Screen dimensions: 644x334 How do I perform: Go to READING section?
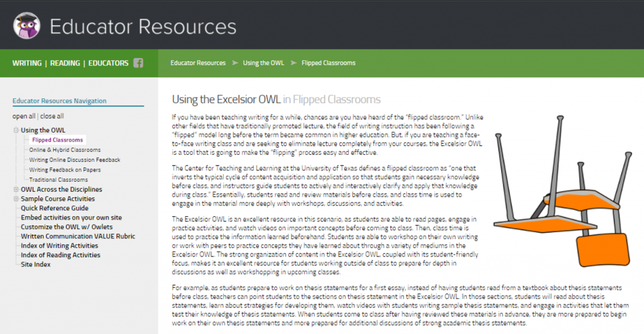65,63
